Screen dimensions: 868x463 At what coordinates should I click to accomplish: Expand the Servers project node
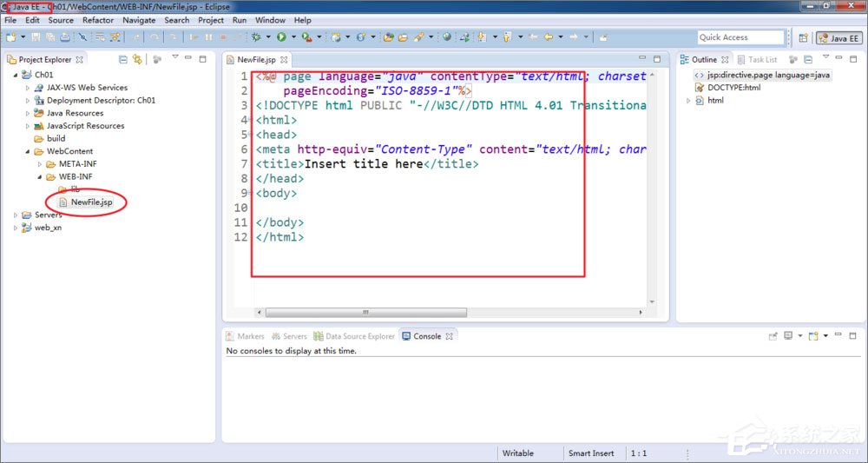tap(16, 215)
